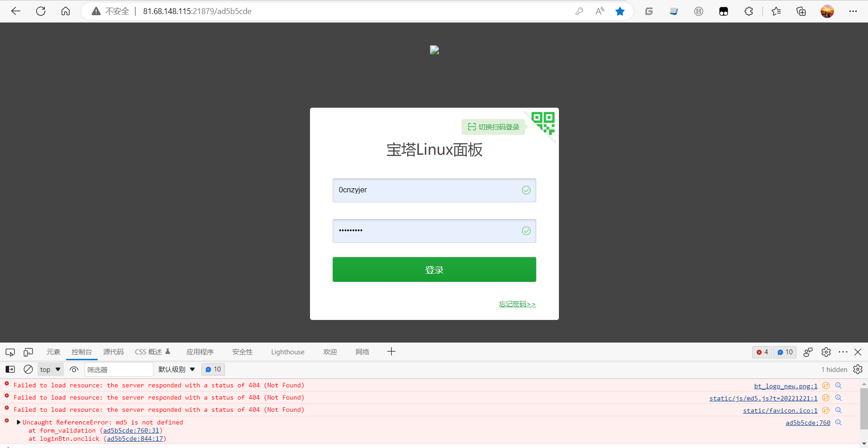Click the username field containing 0cnzyjer
Screen dimensions: 868x448
(x=434, y=190)
